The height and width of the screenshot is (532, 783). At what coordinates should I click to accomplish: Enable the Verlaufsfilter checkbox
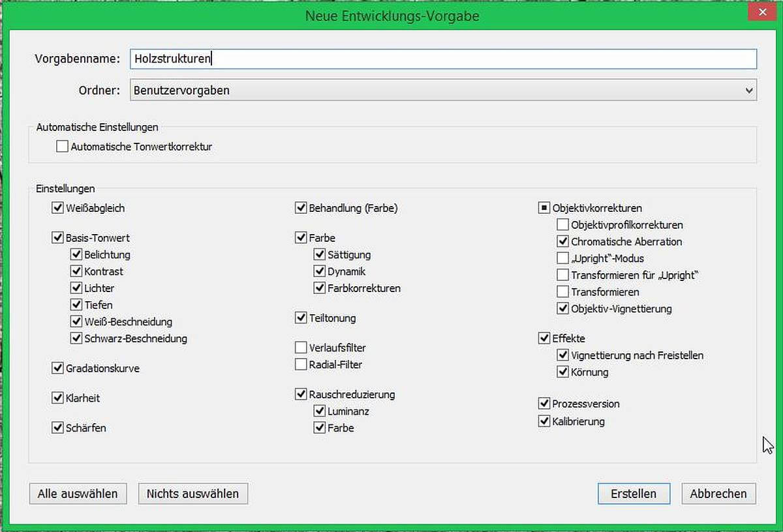click(x=301, y=347)
